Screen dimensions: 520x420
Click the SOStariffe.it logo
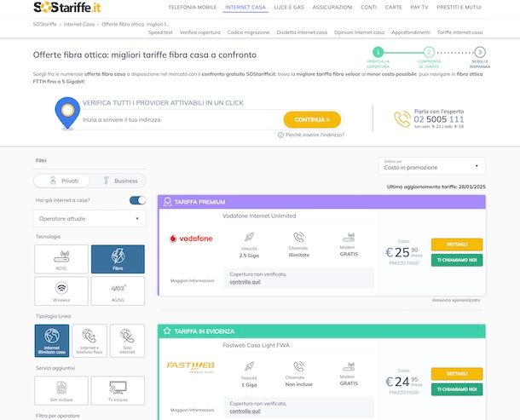coord(67,7)
